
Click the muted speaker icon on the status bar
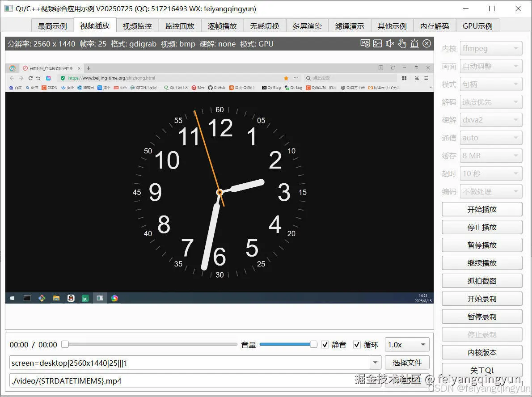(390, 43)
